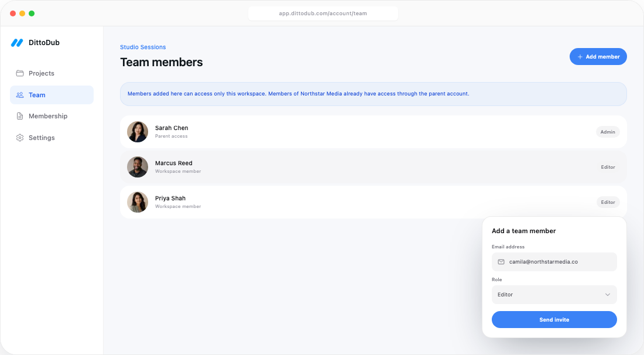Click Priya Shah's Editor role badge
644x355 pixels.
pos(608,202)
